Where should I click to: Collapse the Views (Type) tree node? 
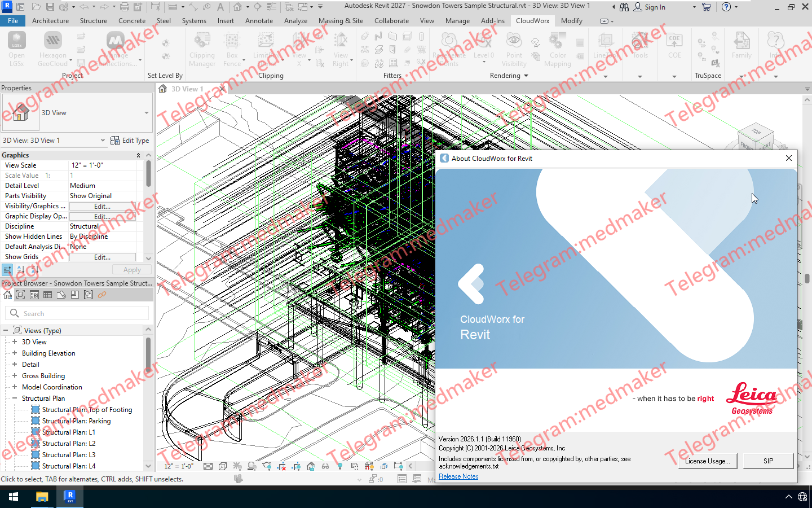[x=6, y=330]
